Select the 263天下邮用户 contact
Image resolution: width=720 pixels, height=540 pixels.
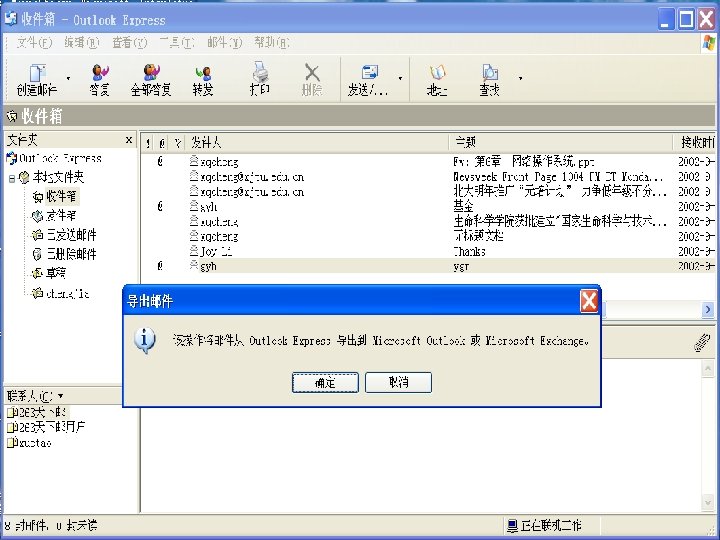[x=46, y=428]
